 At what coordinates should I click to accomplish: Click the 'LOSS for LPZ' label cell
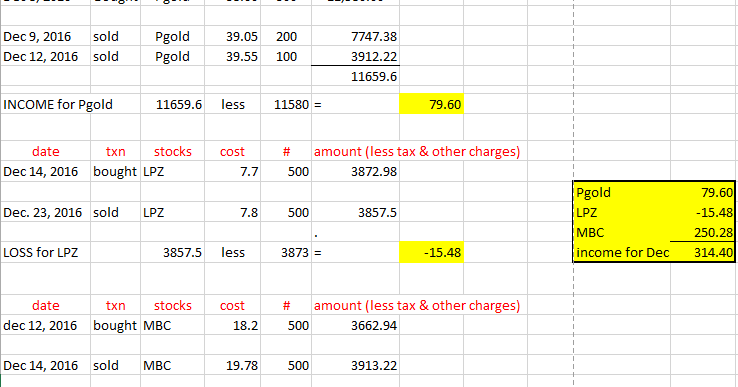coord(46,252)
